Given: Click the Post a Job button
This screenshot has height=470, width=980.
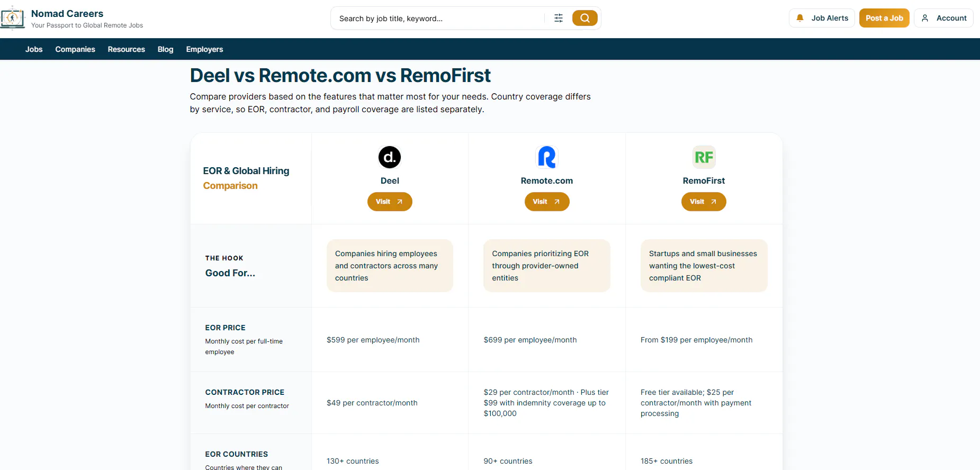Looking at the screenshot, I should click(x=884, y=18).
